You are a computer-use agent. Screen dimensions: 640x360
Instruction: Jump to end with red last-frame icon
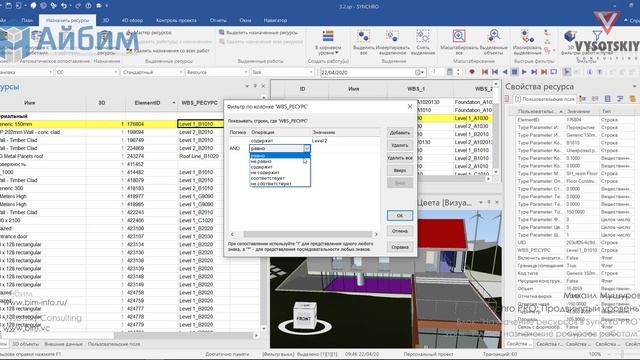[544, 72]
